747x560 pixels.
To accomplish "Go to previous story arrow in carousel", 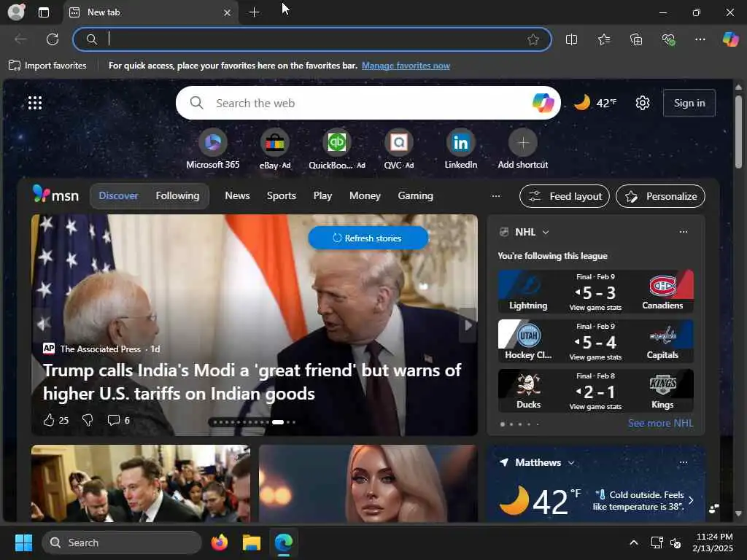I will tap(42, 324).
